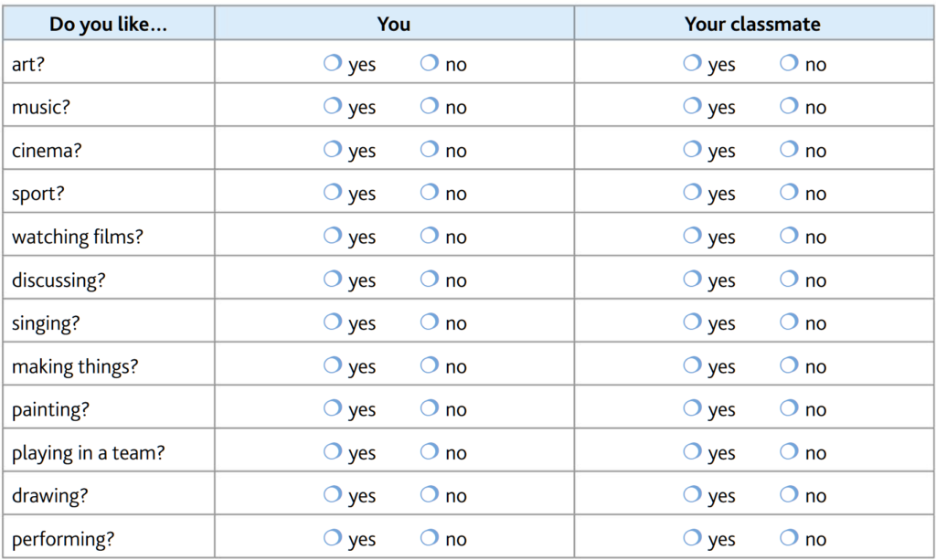This screenshot has width=936, height=560.
Task: Pick 'no' for cinema under You
Action: [x=430, y=149]
